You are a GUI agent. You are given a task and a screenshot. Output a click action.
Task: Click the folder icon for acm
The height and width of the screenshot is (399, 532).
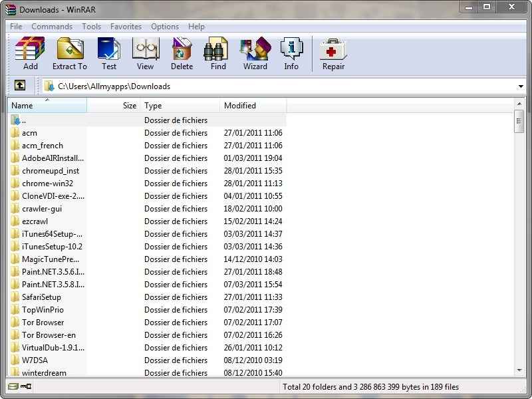pos(15,132)
